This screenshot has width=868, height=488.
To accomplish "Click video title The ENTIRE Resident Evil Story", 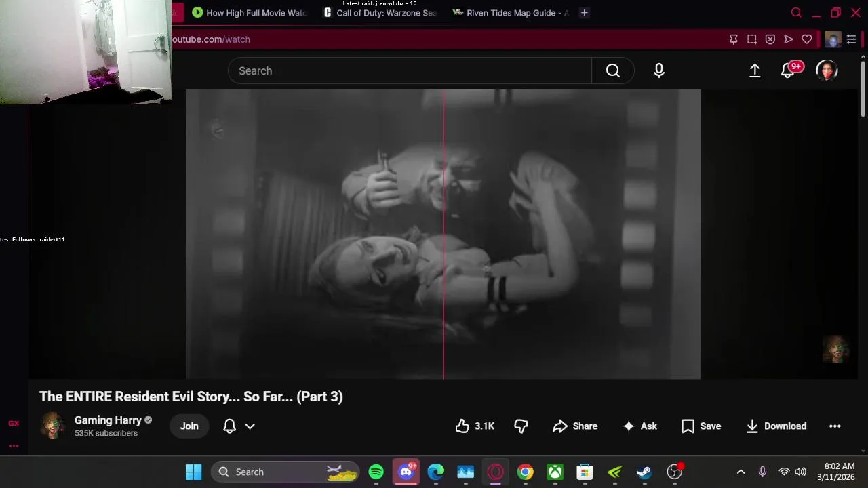I will point(191,396).
